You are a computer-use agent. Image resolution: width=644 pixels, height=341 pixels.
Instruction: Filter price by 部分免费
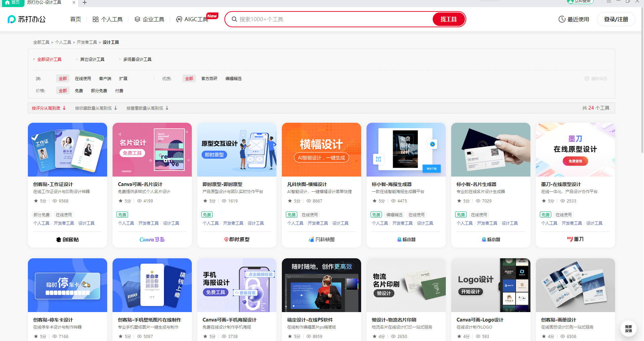click(99, 90)
